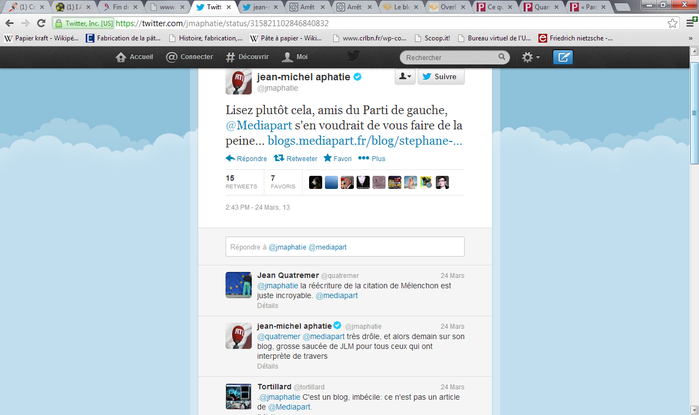
Task: Click the blue second retweeter avatar
Action: 331,182
